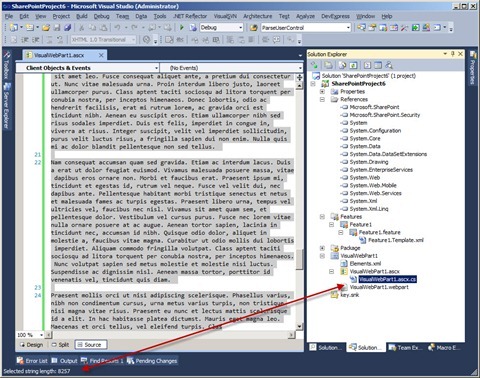This screenshot has height=378, width=480.
Task: Open the ParseUserControl find combo box
Action: (348, 28)
